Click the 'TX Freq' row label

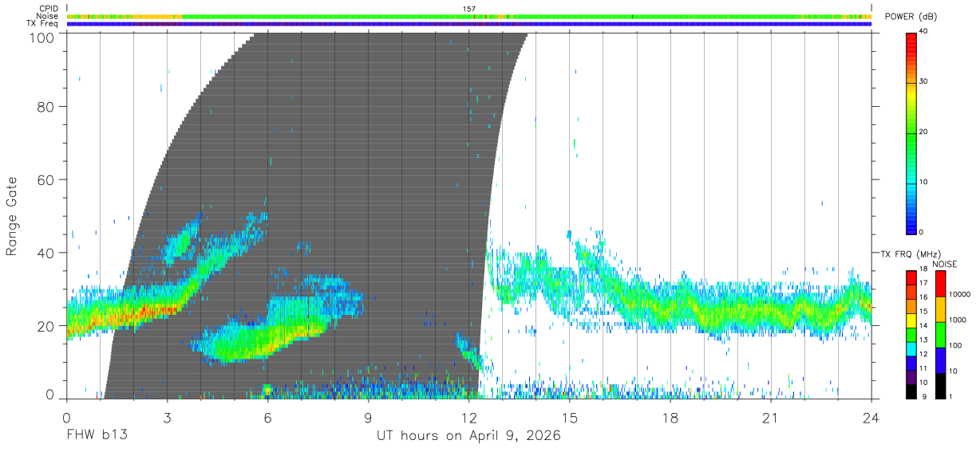(x=43, y=23)
